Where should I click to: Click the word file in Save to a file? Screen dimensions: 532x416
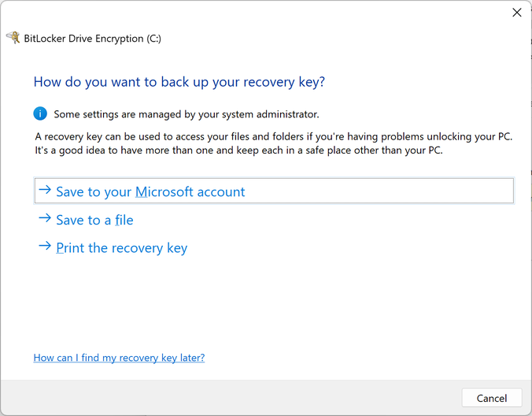(x=124, y=220)
